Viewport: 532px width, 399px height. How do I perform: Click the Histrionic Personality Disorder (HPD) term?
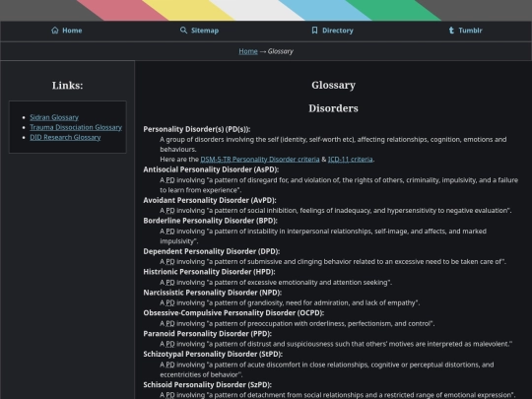[209, 272]
